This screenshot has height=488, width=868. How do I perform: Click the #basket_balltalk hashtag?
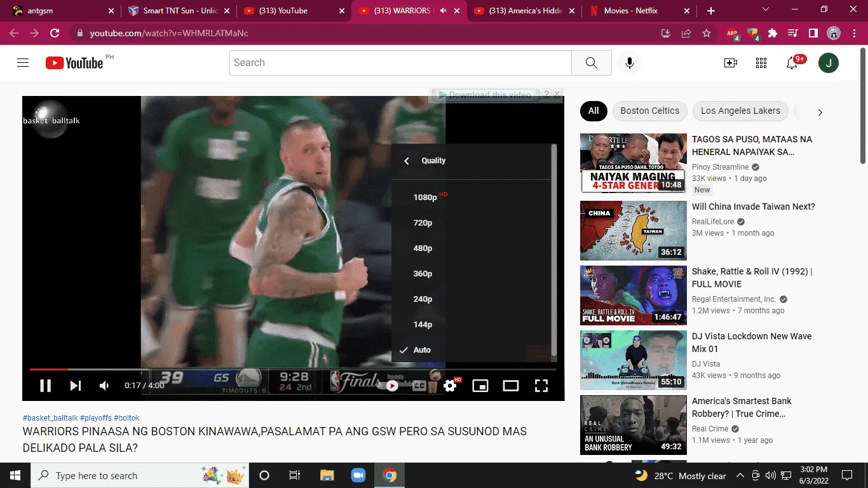click(x=50, y=418)
